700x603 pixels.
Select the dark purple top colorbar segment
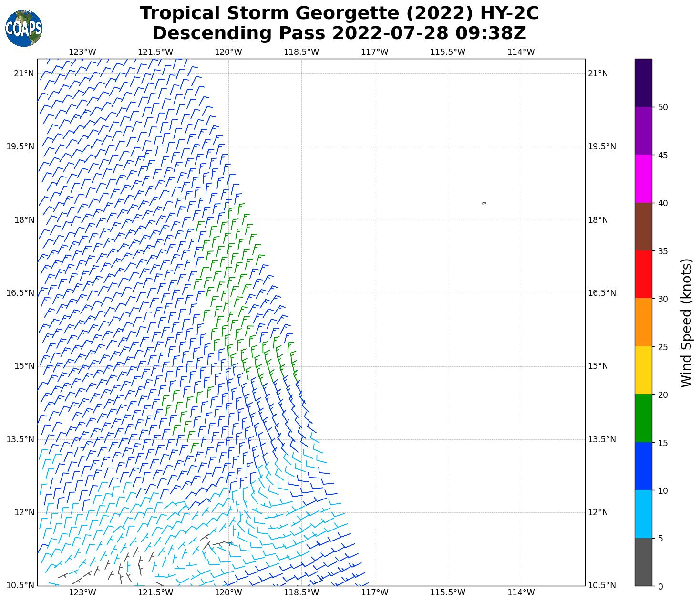(x=643, y=83)
